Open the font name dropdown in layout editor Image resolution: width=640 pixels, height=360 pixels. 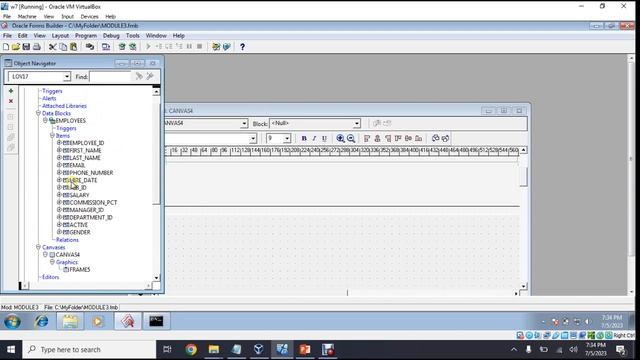(x=253, y=139)
